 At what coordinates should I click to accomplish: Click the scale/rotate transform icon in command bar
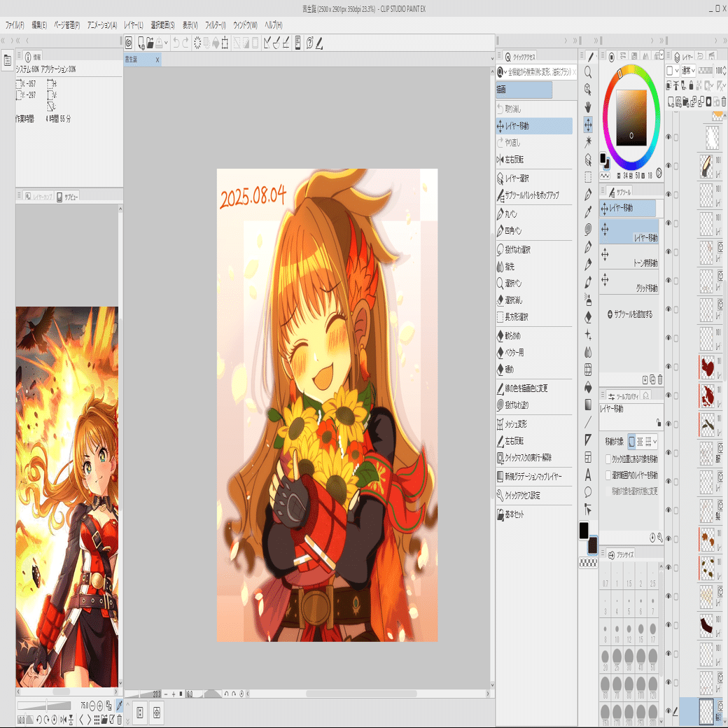(x=225, y=43)
